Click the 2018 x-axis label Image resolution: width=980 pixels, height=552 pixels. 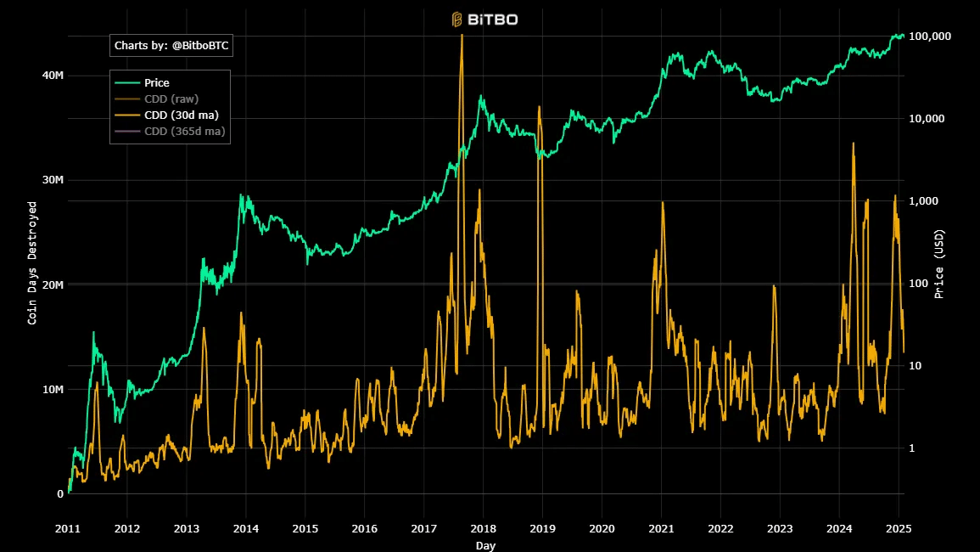pos(483,529)
